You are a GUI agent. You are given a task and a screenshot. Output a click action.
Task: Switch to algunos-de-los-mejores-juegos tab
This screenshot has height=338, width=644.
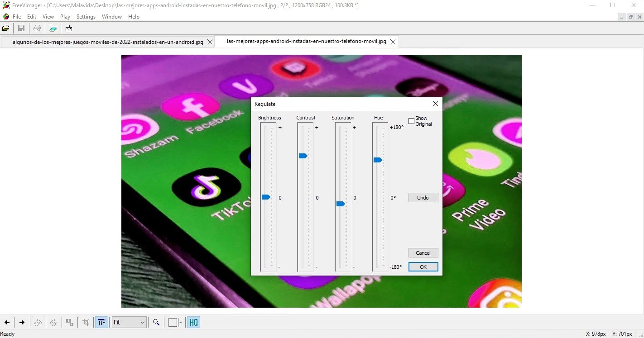[108, 42]
